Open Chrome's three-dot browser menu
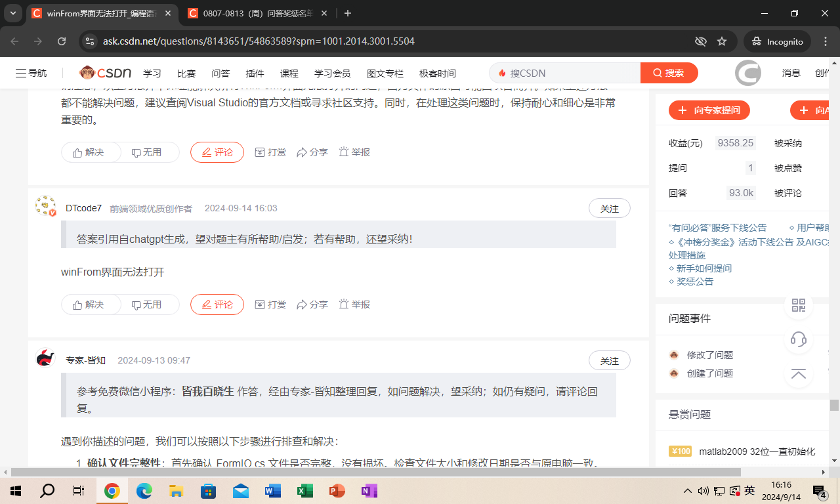The height and width of the screenshot is (504, 840). coord(825,41)
